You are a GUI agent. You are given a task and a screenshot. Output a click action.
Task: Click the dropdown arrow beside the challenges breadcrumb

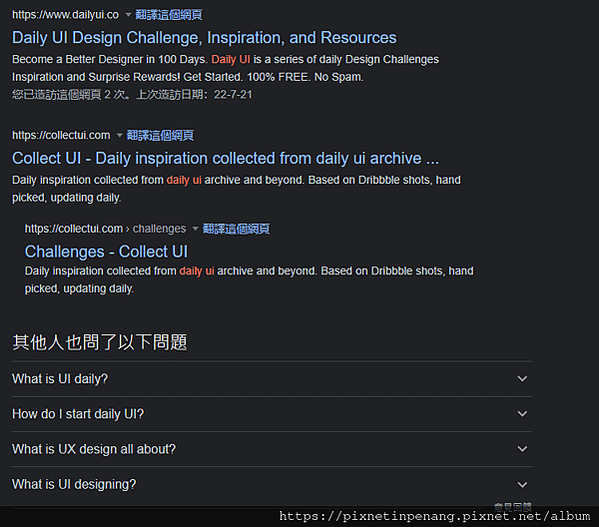(195, 229)
